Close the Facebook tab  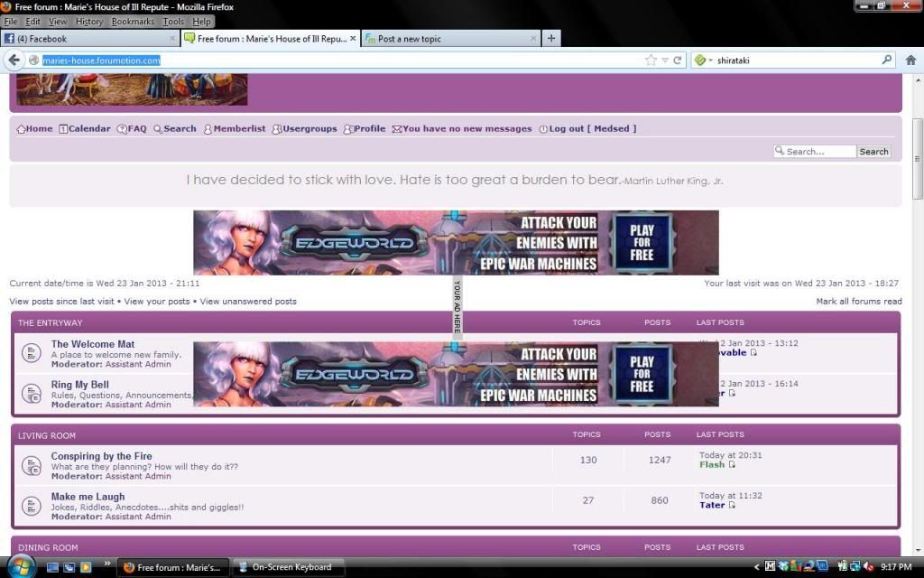coord(172,38)
